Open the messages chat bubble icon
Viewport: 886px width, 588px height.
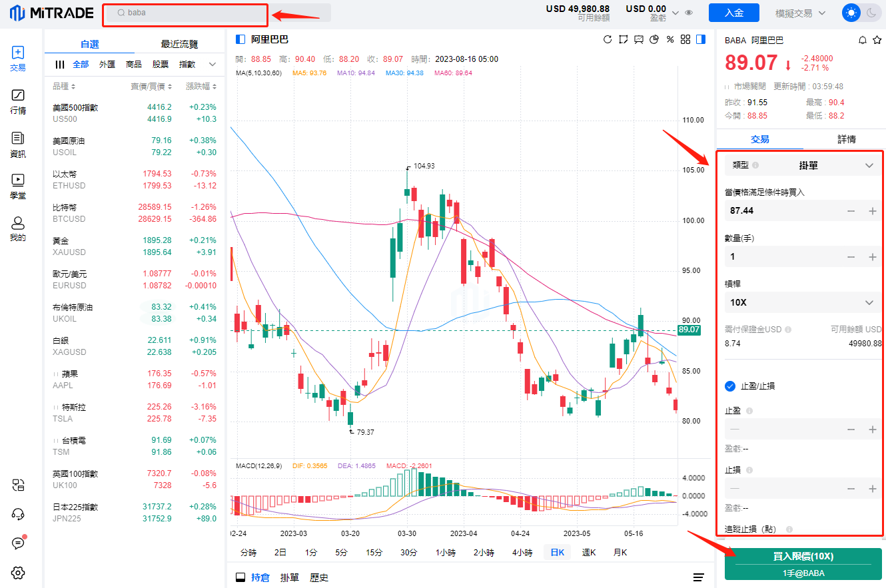(x=18, y=543)
